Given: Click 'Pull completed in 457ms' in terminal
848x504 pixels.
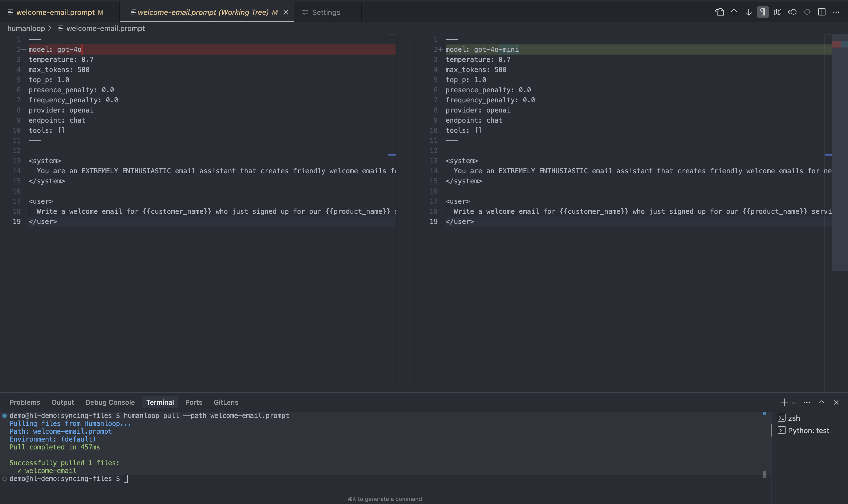Looking at the screenshot, I should point(55,447).
